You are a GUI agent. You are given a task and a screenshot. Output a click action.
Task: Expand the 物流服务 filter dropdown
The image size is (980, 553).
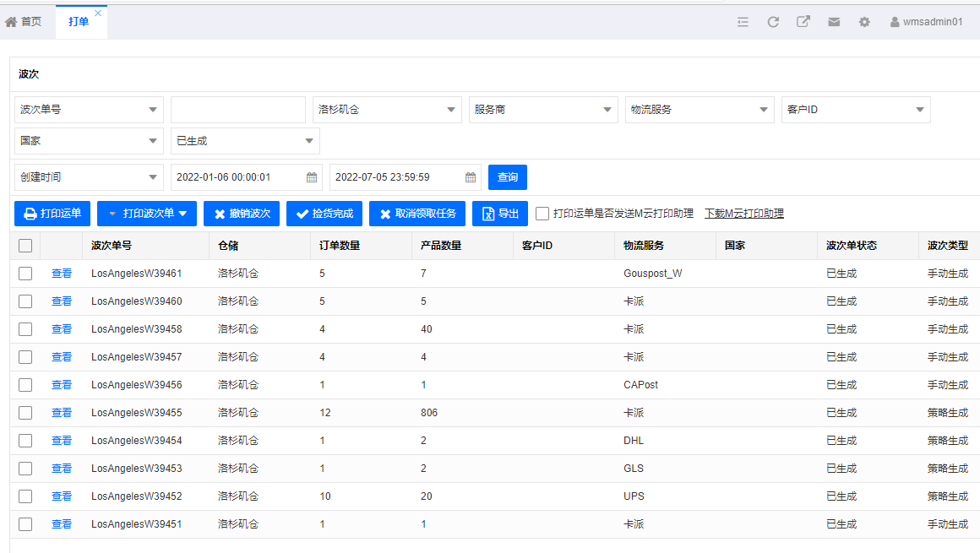[x=700, y=110]
